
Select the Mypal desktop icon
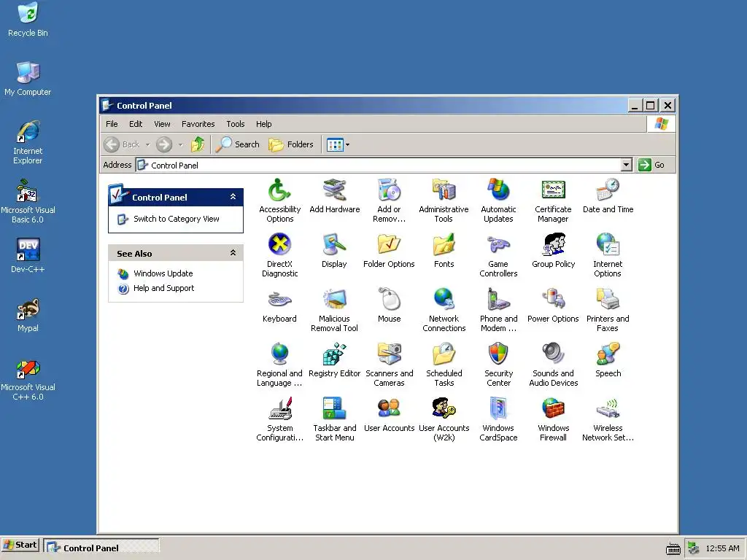(x=28, y=315)
